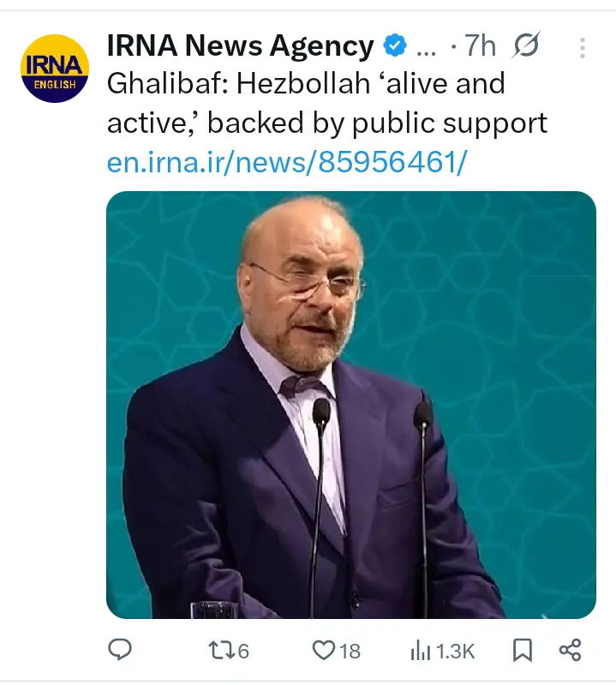The image size is (616, 685).
Task: Click the blue verified badge
Action: pos(395,46)
